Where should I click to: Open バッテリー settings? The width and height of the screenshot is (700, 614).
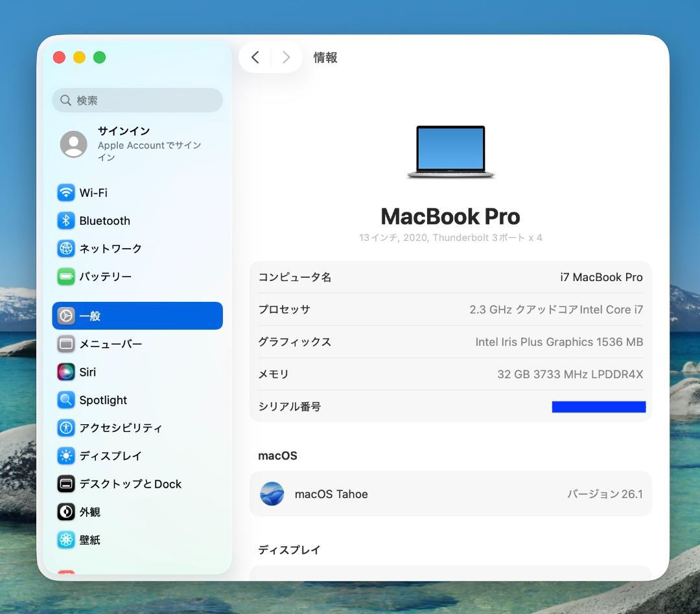click(106, 276)
